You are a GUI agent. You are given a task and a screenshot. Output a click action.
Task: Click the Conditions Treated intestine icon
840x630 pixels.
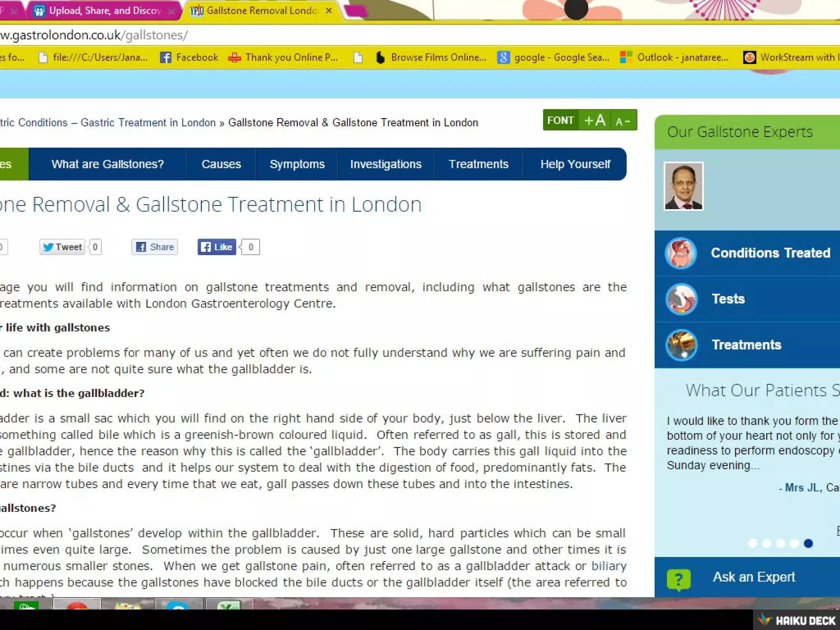[x=680, y=253]
